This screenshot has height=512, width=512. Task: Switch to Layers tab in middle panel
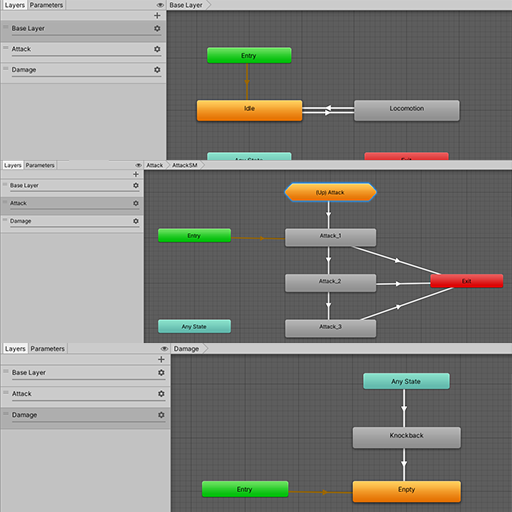point(13,165)
